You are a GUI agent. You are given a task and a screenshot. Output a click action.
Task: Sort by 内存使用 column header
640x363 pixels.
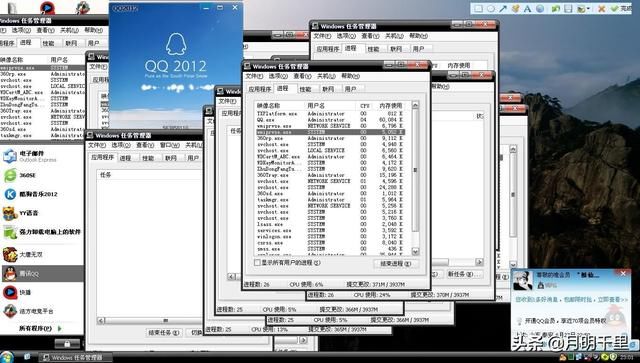coord(391,106)
